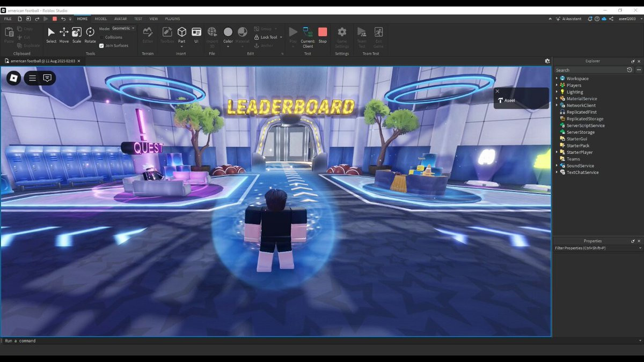Open the FILE menu
The width and height of the screenshot is (644, 362).
8,19
